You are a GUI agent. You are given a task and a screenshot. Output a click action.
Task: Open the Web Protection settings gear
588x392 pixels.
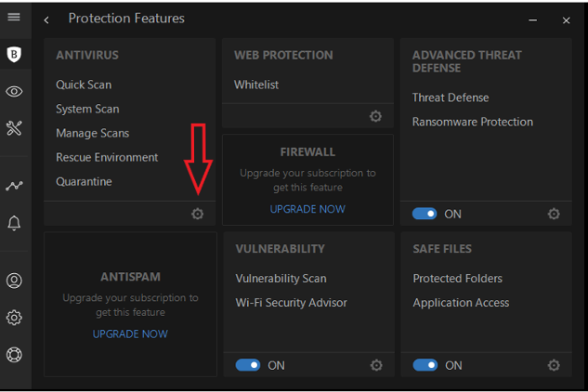coord(375,116)
